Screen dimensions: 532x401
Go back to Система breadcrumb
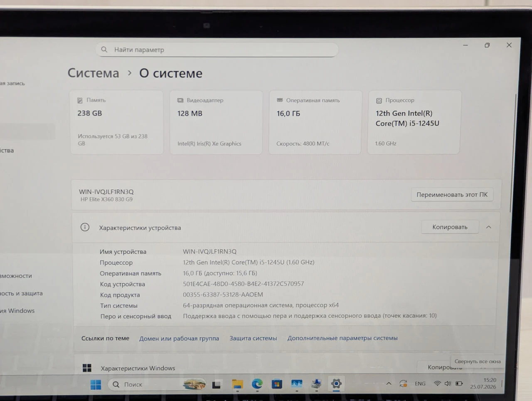point(94,73)
